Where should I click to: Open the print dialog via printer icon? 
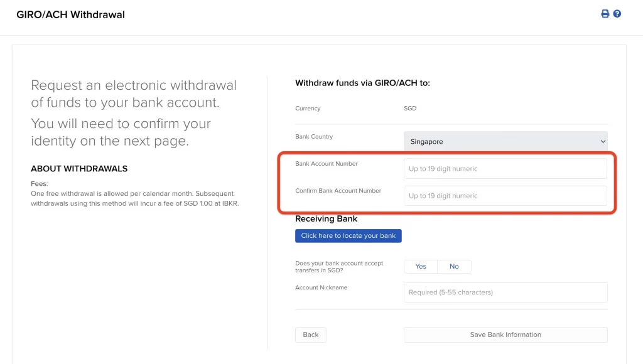[605, 13]
